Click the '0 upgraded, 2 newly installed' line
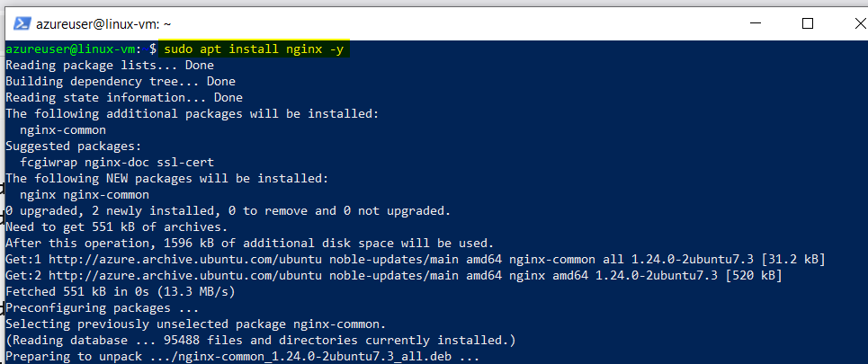The width and height of the screenshot is (868, 364). pyautogui.click(x=228, y=211)
